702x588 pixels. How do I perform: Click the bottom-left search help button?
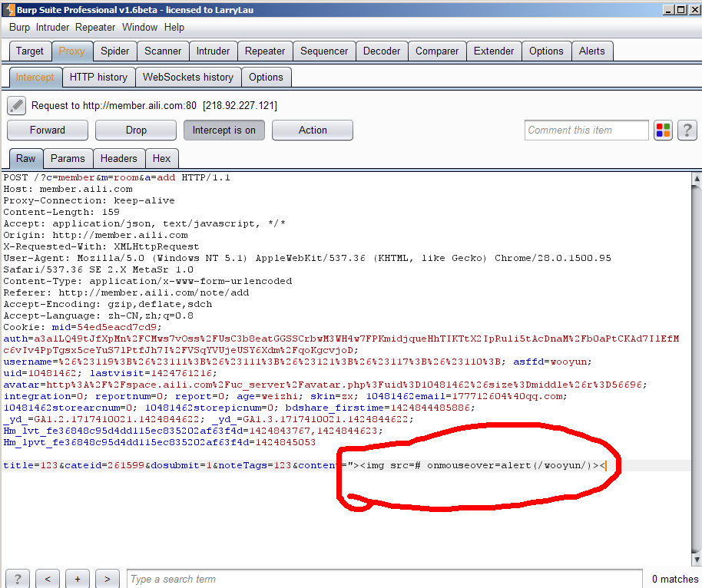tap(18, 579)
